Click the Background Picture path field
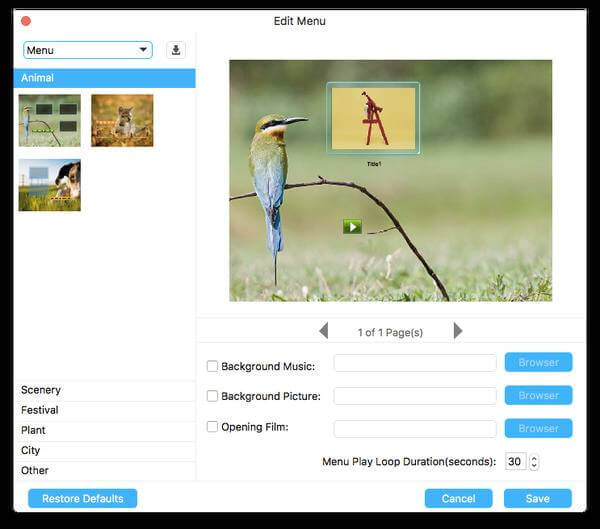This screenshot has width=600, height=529. pos(415,396)
